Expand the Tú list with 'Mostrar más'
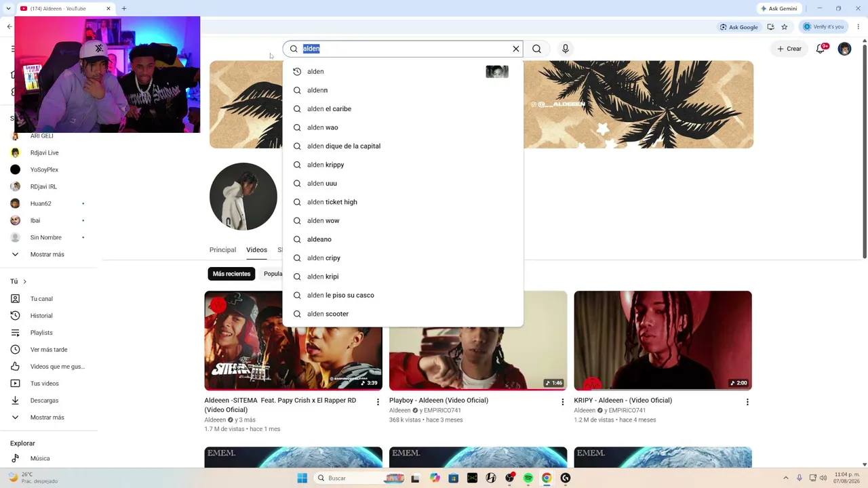 [x=49, y=418]
